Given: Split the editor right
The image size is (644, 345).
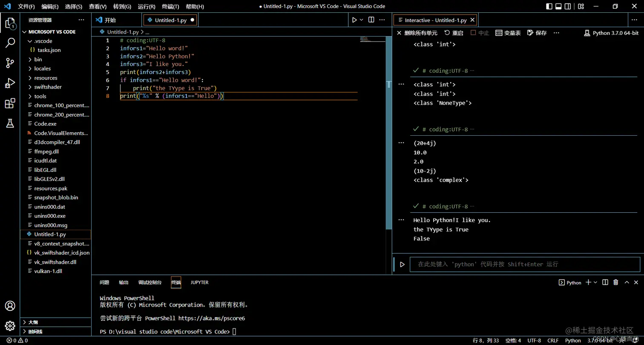Looking at the screenshot, I should (x=371, y=20).
